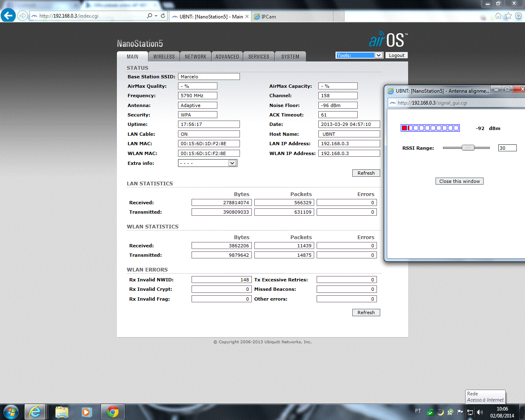Click the WLAN MAC address field

click(x=209, y=153)
